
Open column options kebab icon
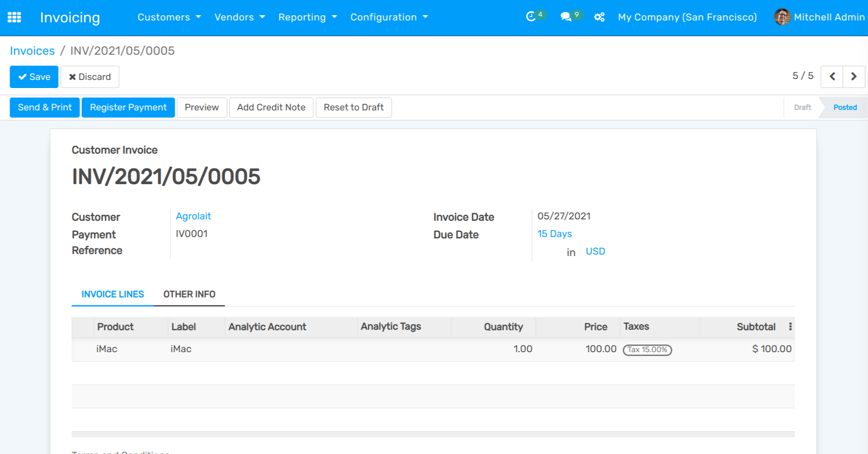tap(790, 326)
